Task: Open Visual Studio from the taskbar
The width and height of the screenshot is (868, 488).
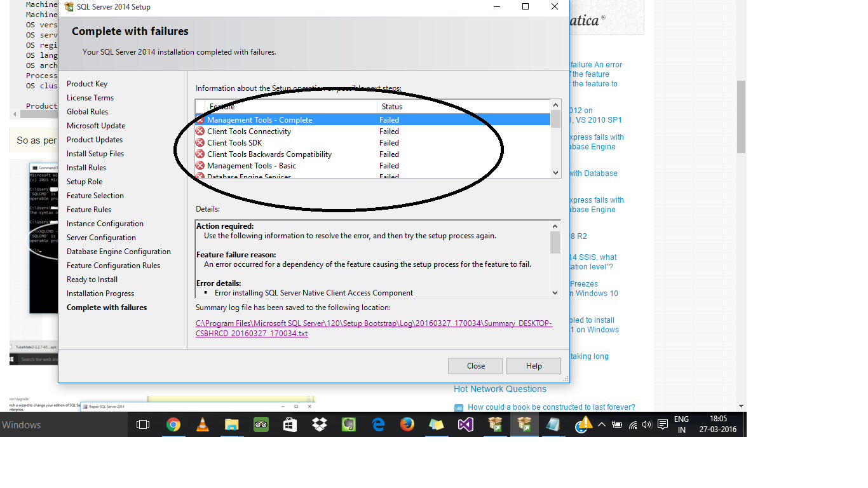Action: coord(465,424)
